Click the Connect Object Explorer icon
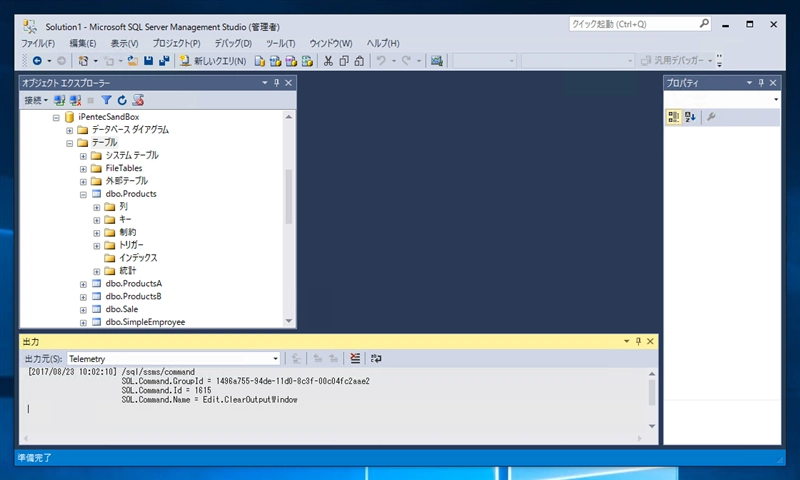The width and height of the screenshot is (800, 480). tap(60, 100)
